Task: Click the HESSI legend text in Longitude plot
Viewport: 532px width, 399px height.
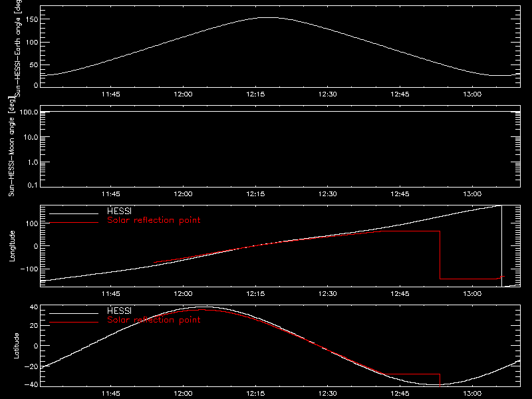Action: [119, 211]
